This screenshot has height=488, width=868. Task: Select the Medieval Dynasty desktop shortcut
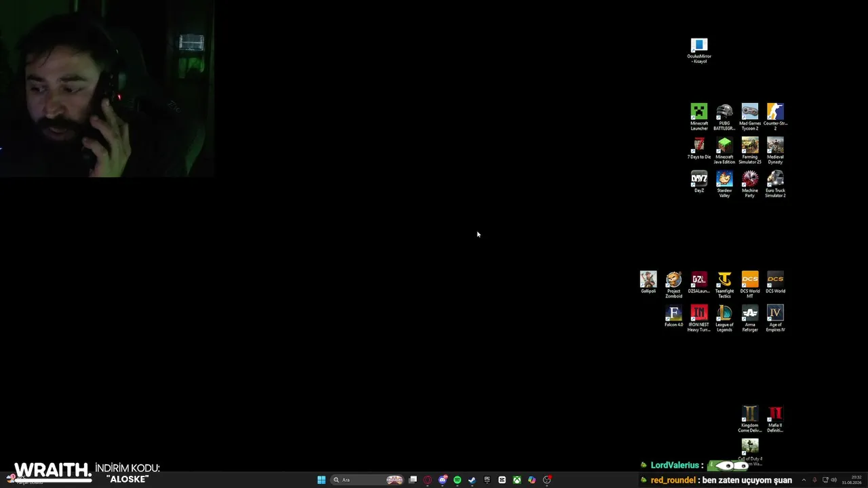point(775,150)
